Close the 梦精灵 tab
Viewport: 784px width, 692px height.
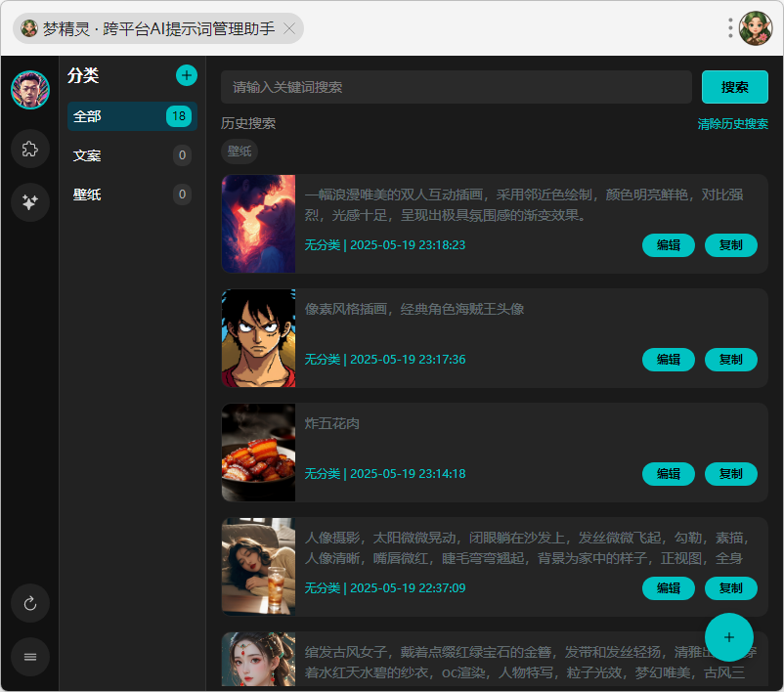(x=289, y=28)
